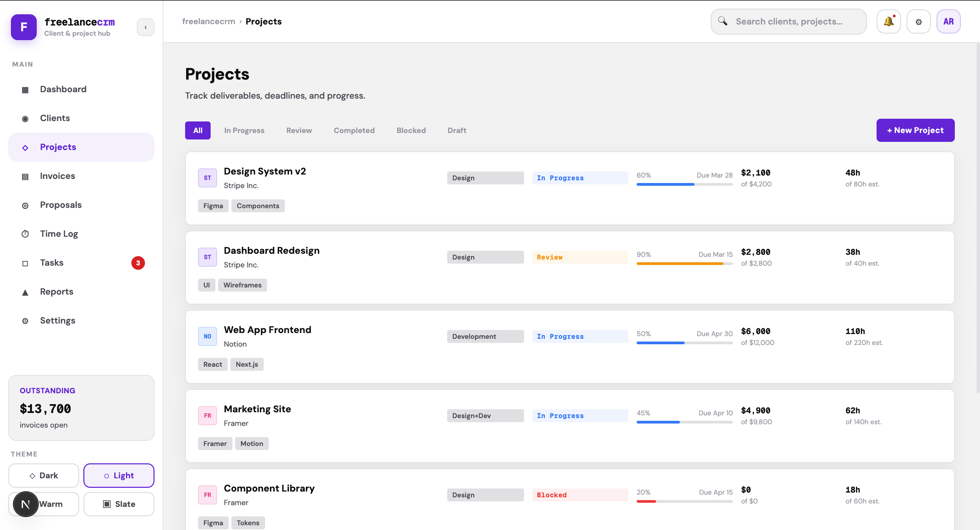
Task: Open the settings gear in the top bar
Action: coord(919,21)
